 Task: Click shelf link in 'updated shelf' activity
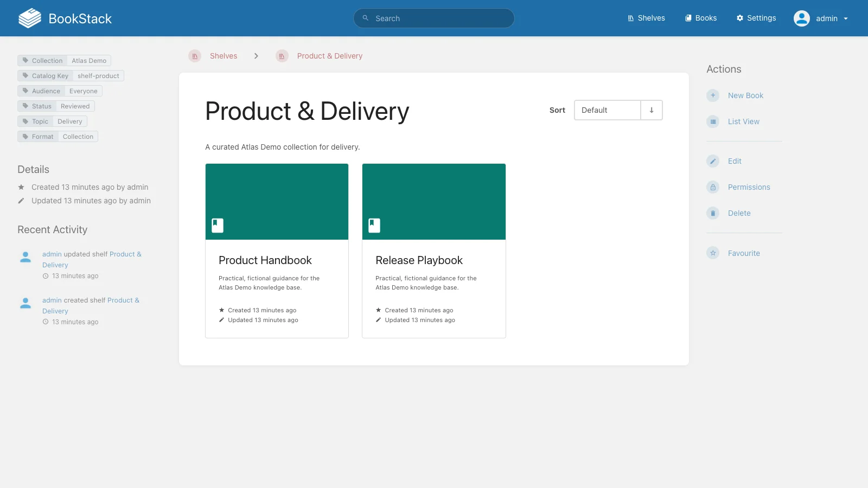92,259
